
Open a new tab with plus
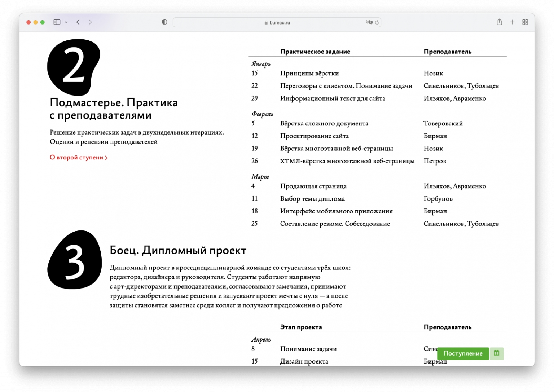(512, 22)
